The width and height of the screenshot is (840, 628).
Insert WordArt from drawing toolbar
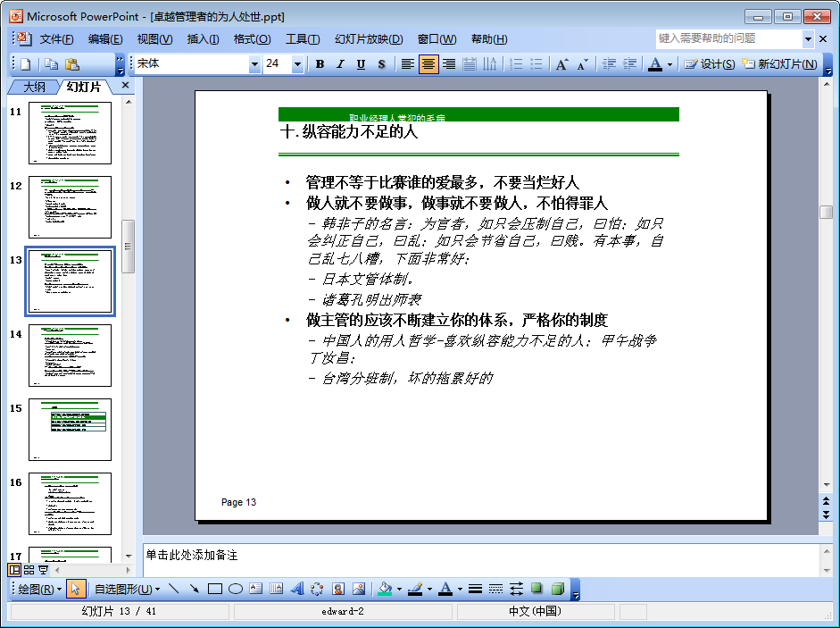(x=297, y=589)
